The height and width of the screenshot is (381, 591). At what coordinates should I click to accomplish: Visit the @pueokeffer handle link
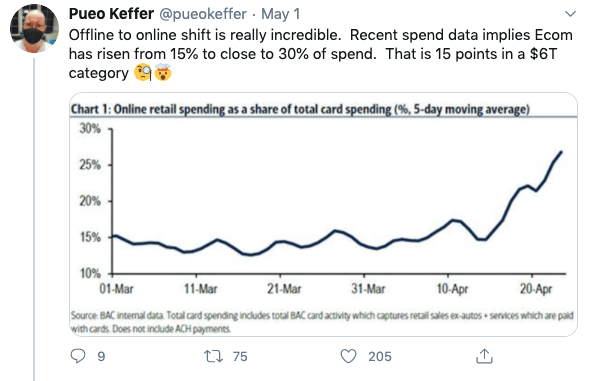[x=203, y=14]
